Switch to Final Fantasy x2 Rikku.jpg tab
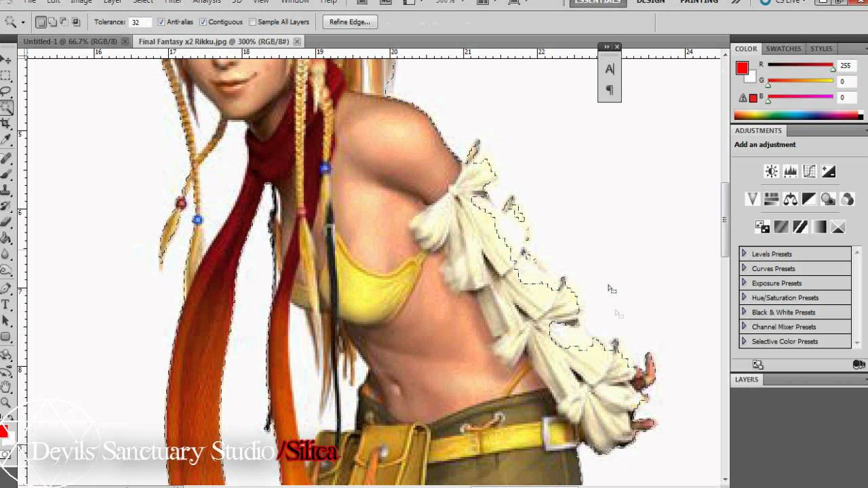The image size is (868, 488). coord(214,41)
